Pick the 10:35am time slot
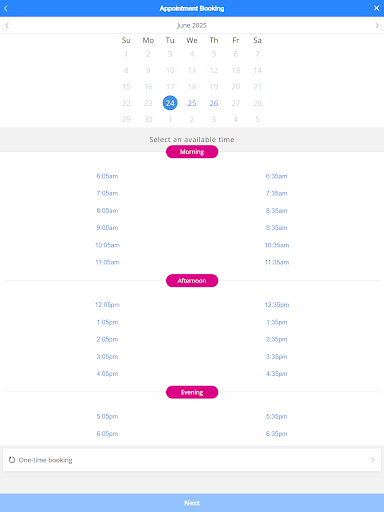The height and width of the screenshot is (512, 384). (x=277, y=245)
